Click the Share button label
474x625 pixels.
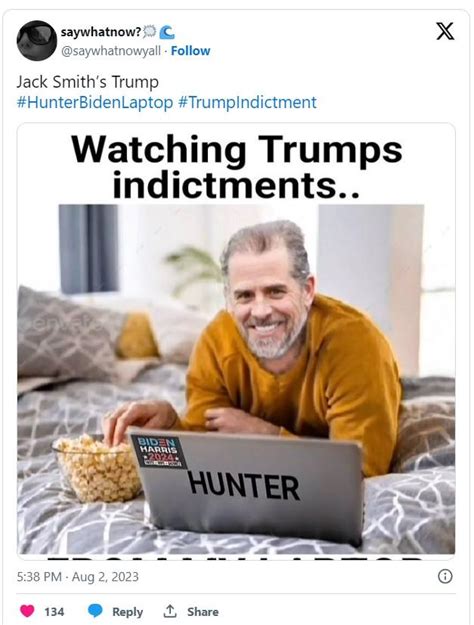click(203, 611)
